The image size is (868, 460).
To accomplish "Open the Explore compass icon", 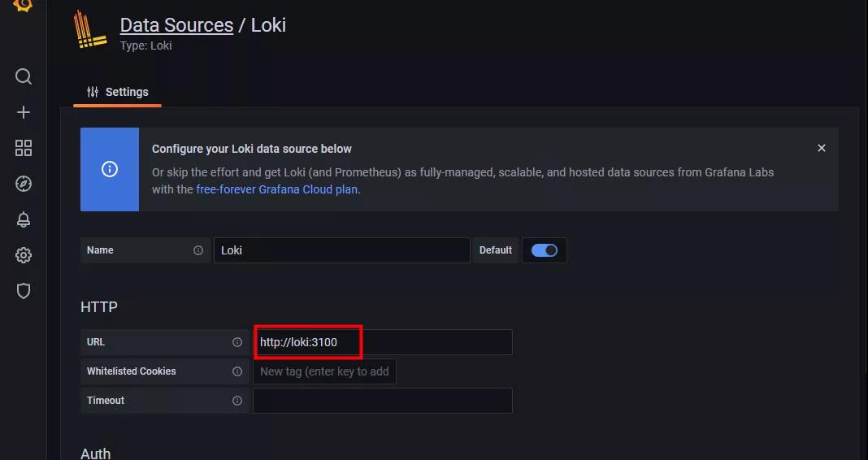I will click(24, 184).
